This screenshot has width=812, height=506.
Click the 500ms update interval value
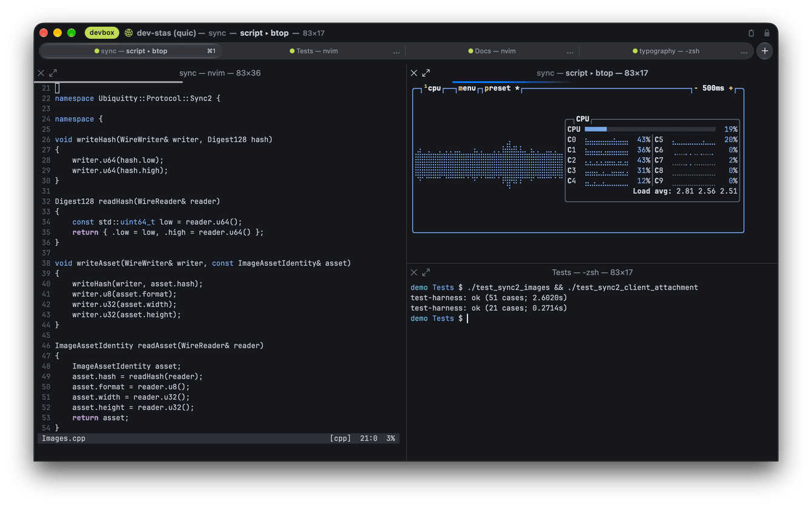(713, 88)
